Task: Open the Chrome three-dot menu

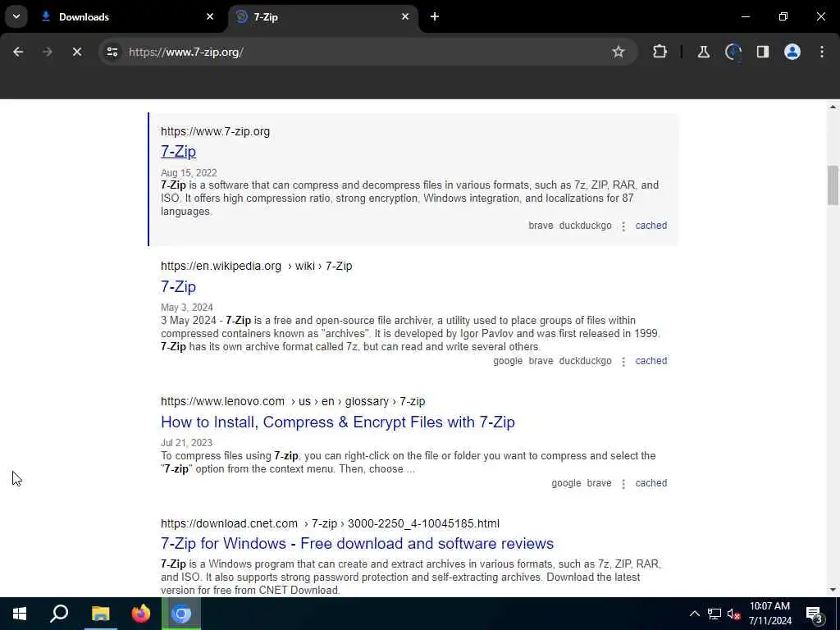Action: [822, 52]
